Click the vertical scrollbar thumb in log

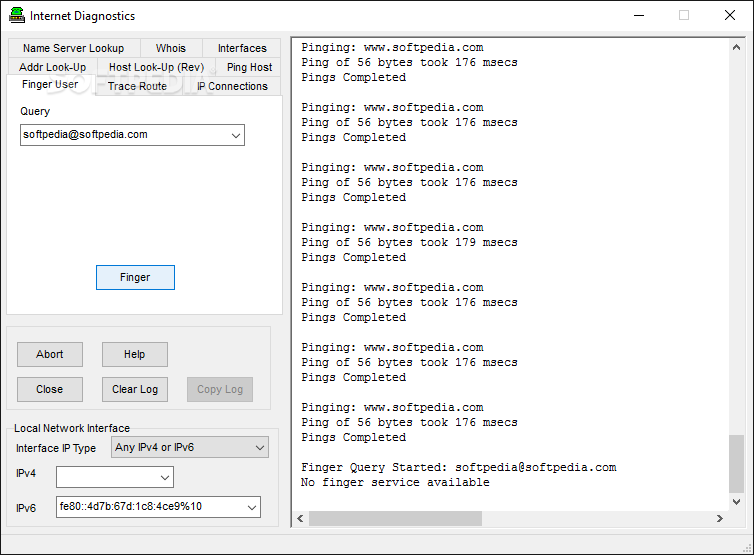pos(736,464)
